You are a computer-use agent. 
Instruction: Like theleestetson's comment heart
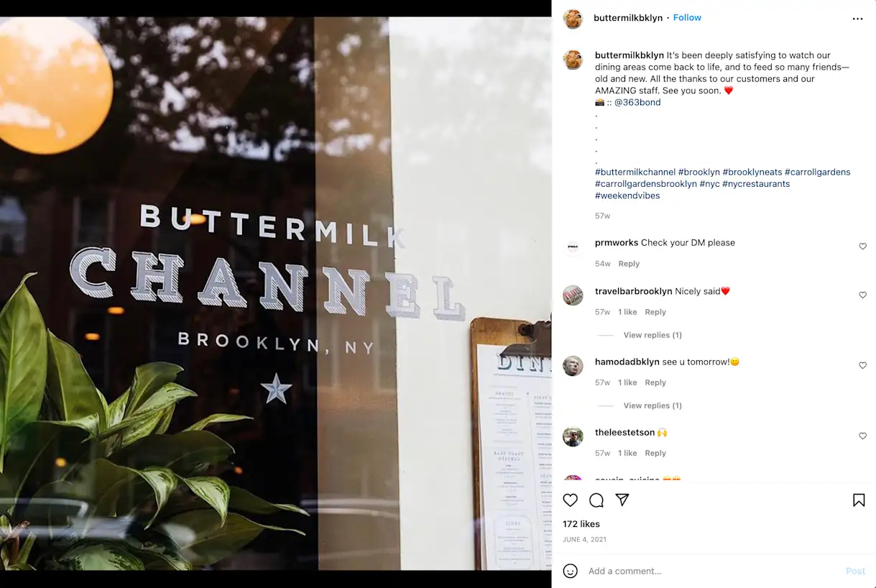[x=863, y=436]
